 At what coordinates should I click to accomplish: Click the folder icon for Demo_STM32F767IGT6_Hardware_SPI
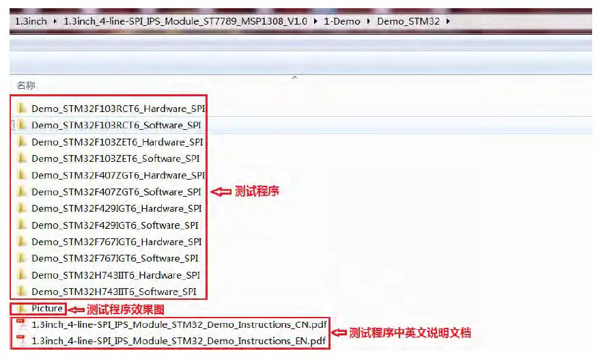click(22, 242)
